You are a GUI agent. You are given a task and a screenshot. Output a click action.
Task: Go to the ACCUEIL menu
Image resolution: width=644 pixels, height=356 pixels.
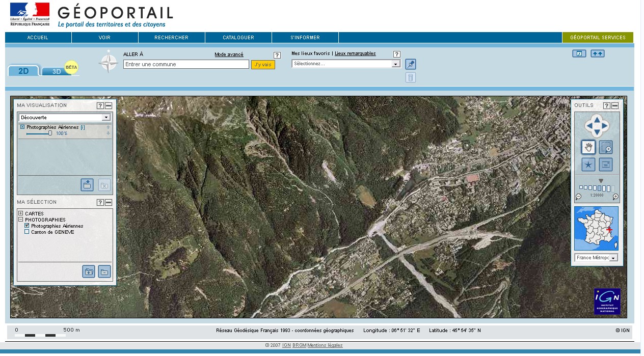point(38,38)
